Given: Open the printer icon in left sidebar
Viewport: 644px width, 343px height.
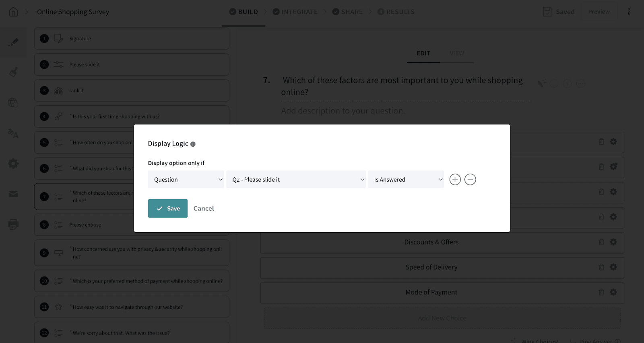Looking at the screenshot, I should [x=13, y=224].
